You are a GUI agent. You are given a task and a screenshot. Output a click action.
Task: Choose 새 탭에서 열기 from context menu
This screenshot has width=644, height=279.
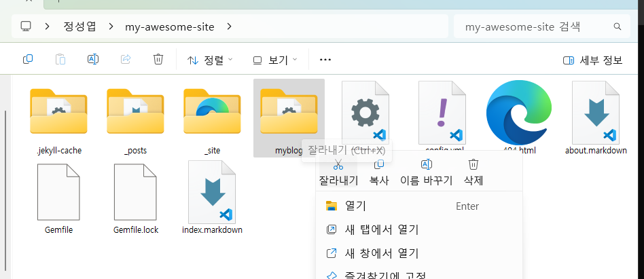pyautogui.click(x=419, y=229)
